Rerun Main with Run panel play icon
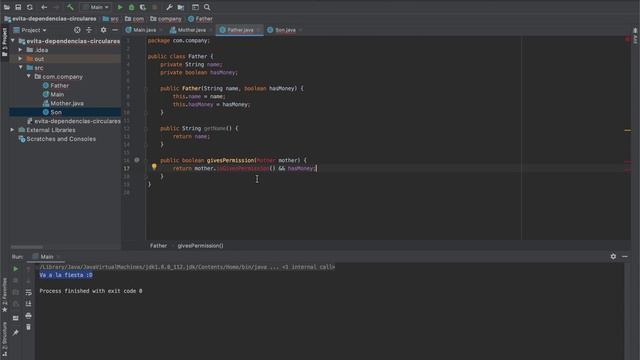The image size is (640, 360). (16, 269)
